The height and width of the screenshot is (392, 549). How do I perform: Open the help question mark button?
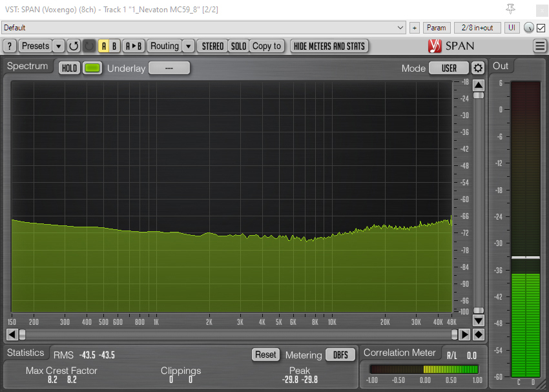[x=10, y=46]
